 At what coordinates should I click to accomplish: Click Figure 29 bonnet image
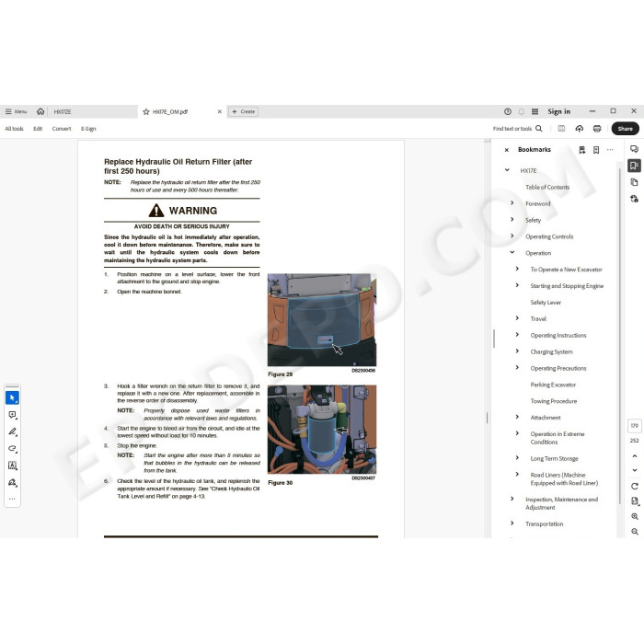pos(322,319)
